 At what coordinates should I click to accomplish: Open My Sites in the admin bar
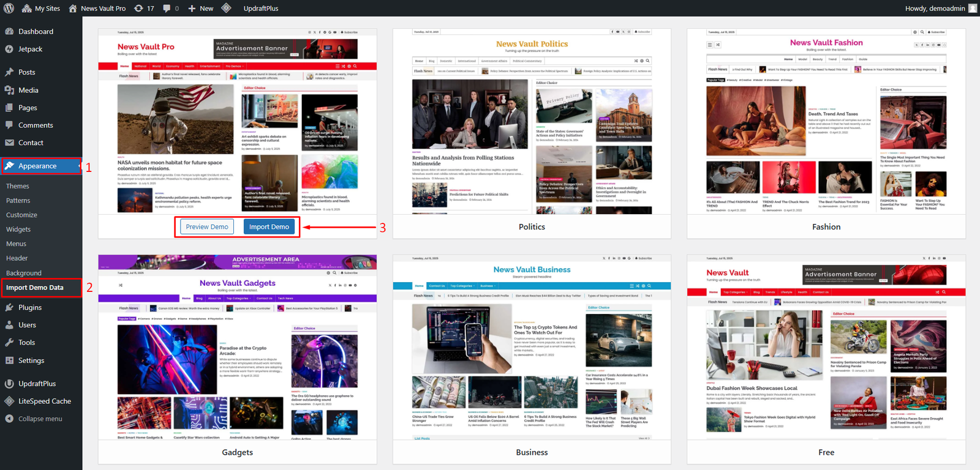tap(41, 8)
